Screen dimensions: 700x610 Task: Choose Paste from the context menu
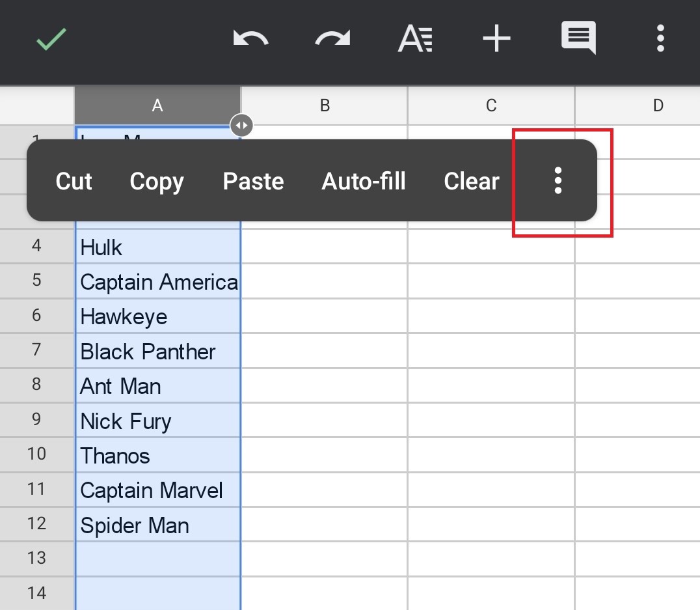coord(253,182)
